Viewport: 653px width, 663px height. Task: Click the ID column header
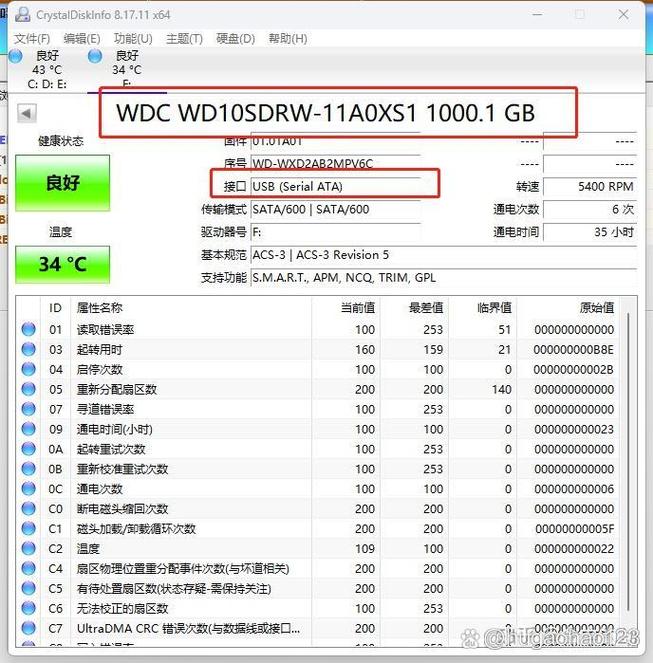tap(55, 308)
